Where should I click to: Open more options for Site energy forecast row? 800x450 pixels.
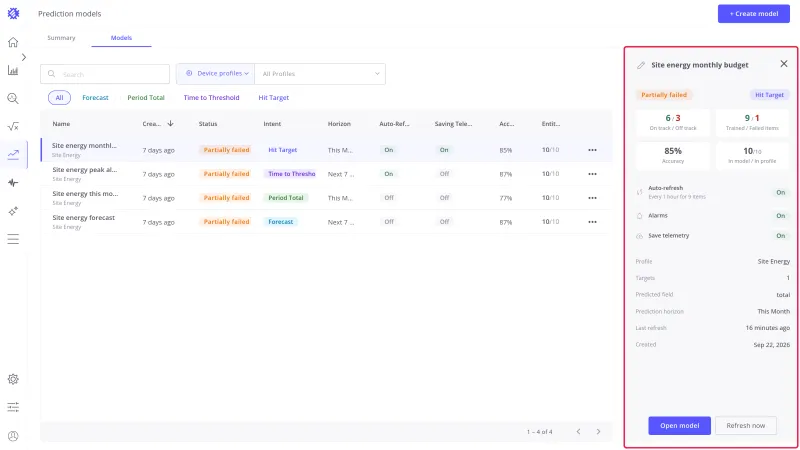[x=592, y=222]
